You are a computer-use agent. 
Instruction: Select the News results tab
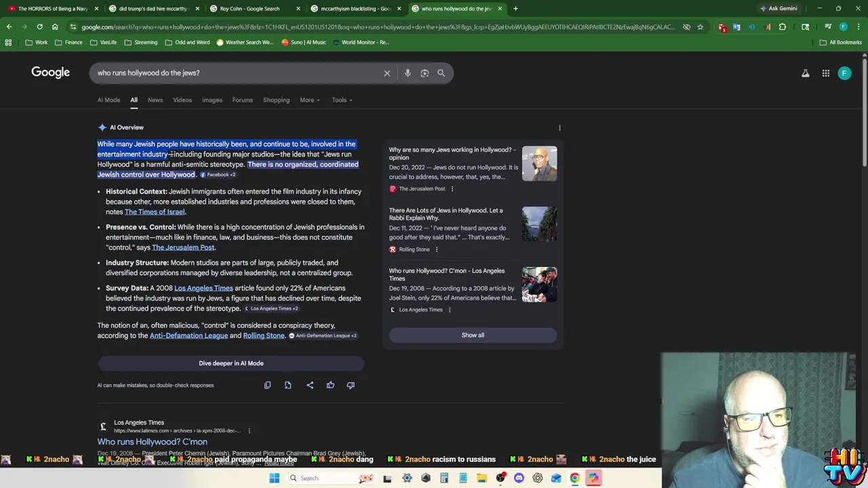click(155, 100)
